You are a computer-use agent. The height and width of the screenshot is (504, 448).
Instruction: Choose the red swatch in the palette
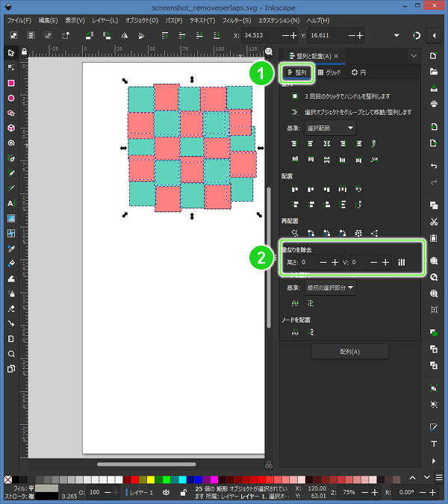coord(126,479)
